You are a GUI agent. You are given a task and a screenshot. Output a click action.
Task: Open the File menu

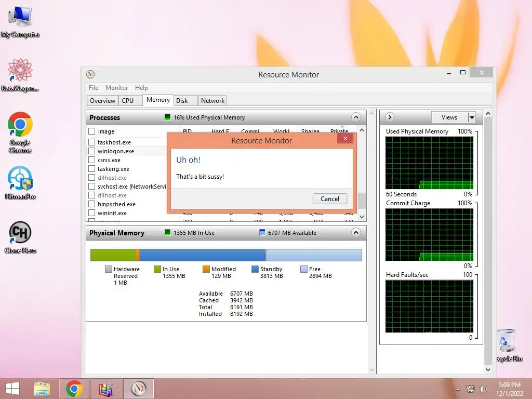click(94, 87)
